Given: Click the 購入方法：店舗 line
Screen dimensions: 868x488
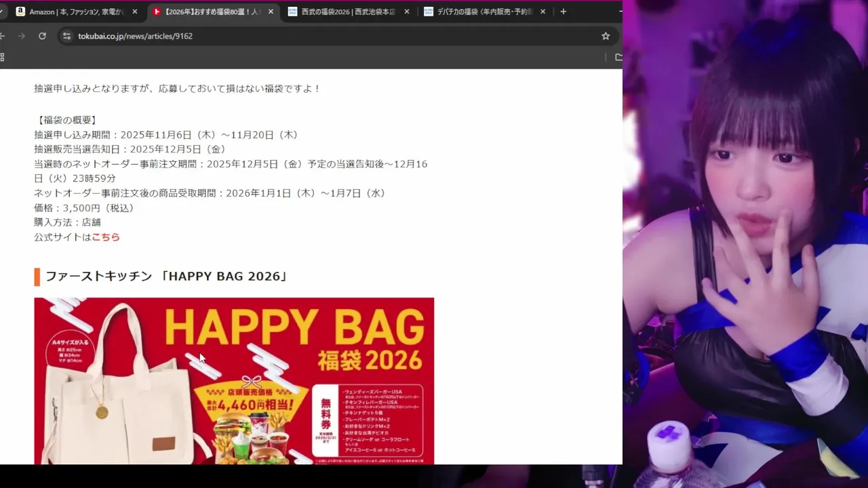Looking at the screenshot, I should coord(67,222).
